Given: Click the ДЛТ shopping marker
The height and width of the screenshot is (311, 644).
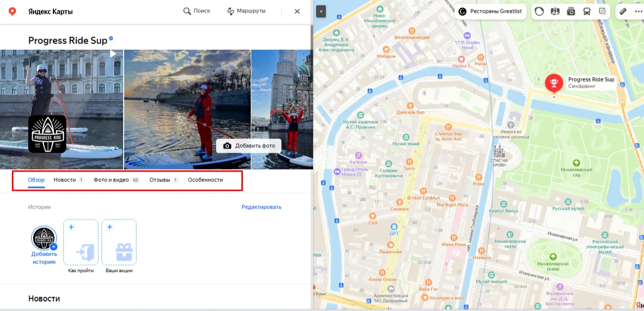Looking at the screenshot, I should pyautogui.click(x=394, y=226).
